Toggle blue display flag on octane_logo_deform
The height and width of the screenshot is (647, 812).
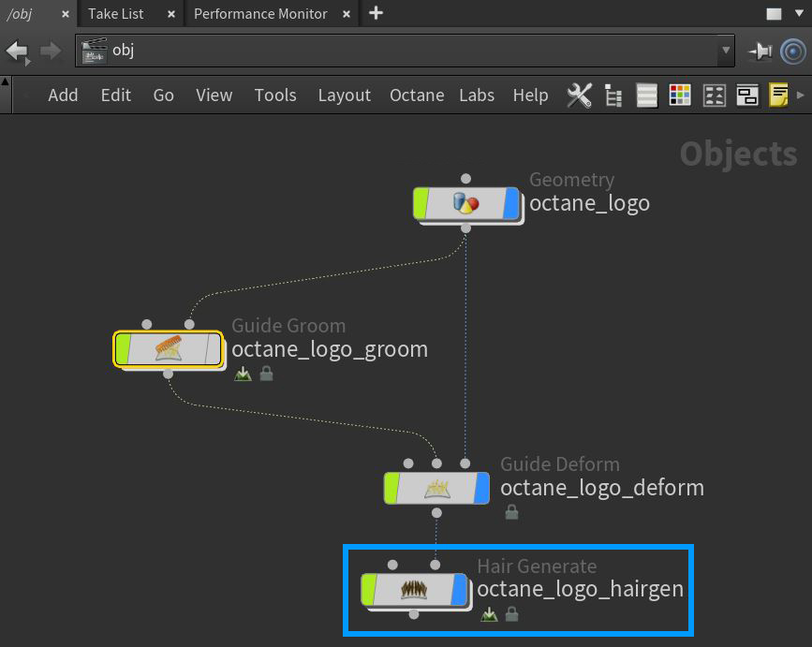point(481,488)
